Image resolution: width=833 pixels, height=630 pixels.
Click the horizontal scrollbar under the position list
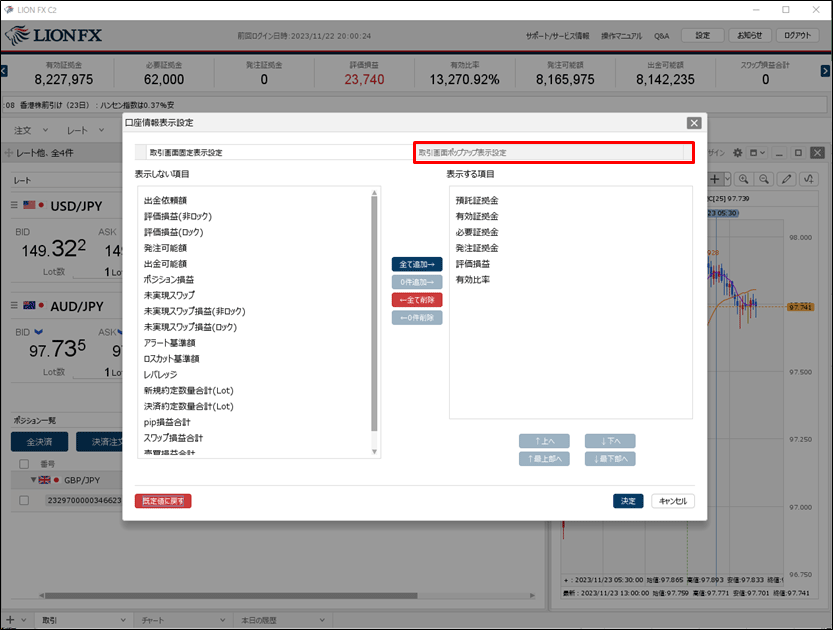coord(231,595)
